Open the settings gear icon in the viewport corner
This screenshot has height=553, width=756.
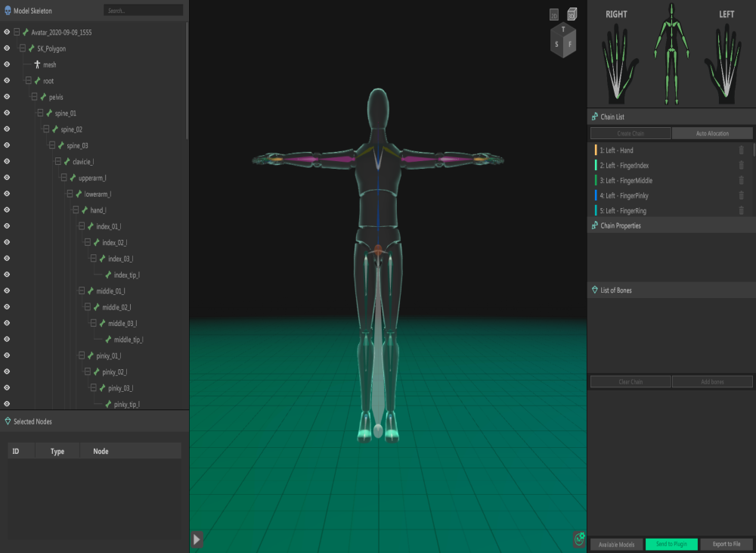pyautogui.click(x=579, y=539)
